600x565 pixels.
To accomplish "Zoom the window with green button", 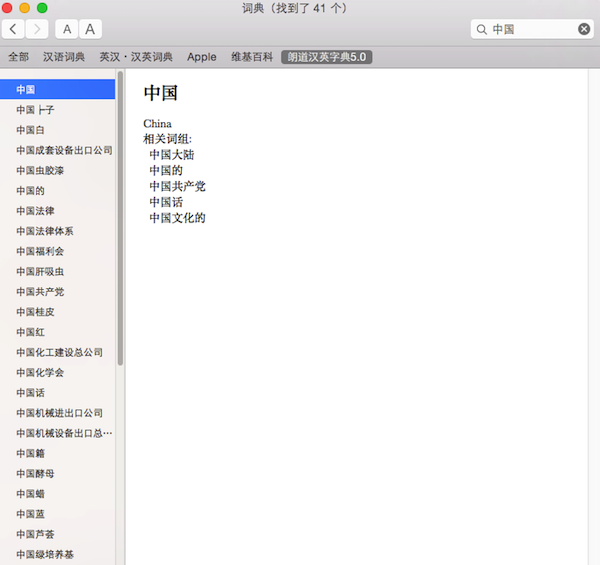I will [x=42, y=8].
